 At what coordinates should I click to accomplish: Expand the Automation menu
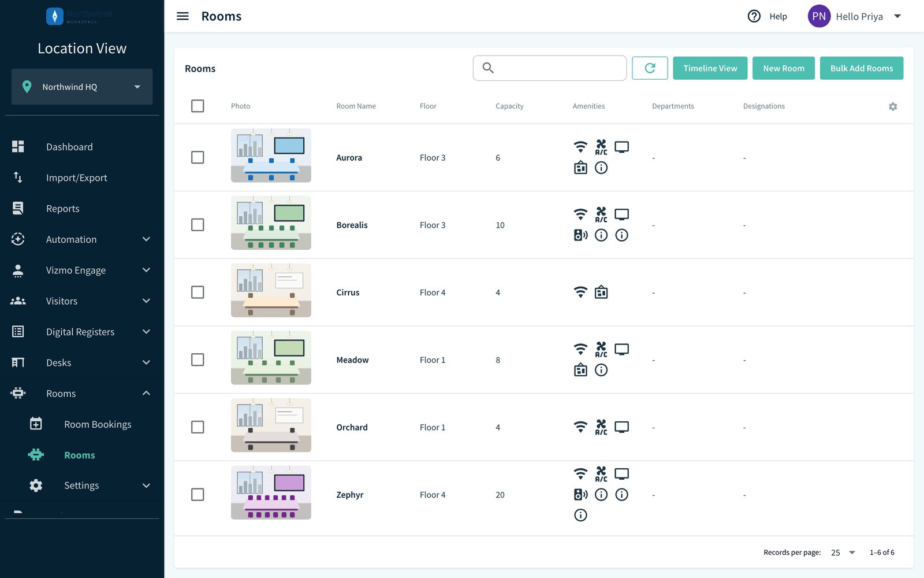click(82, 239)
